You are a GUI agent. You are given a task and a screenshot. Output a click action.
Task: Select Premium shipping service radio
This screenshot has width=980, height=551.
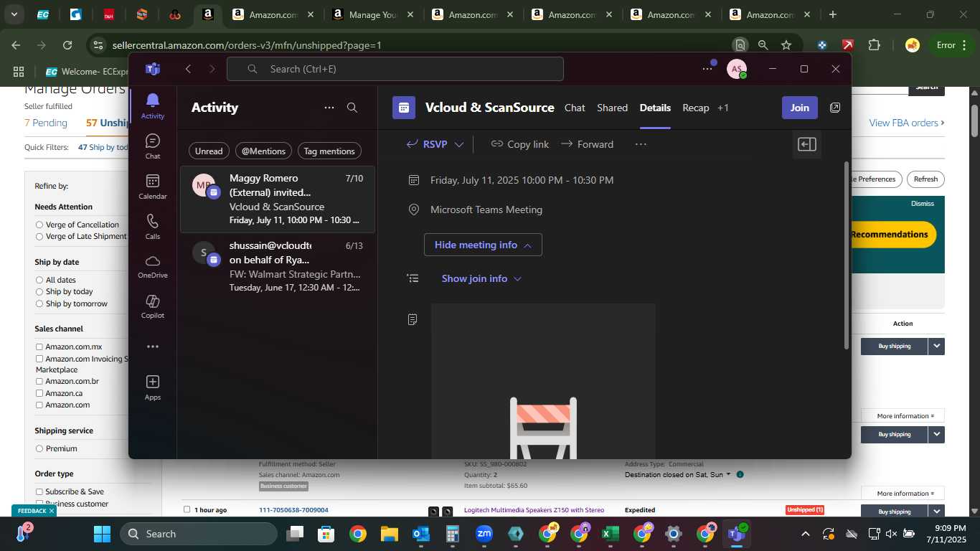tap(39, 448)
